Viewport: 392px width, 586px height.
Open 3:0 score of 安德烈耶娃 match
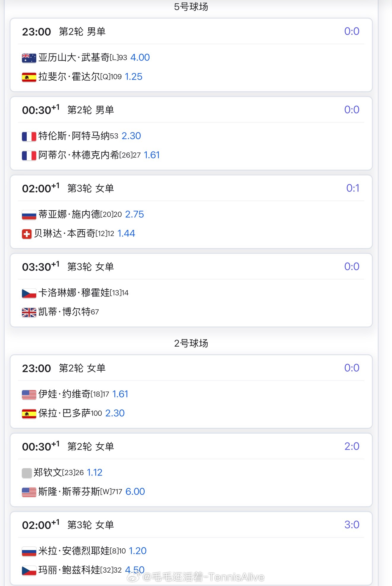(x=352, y=525)
